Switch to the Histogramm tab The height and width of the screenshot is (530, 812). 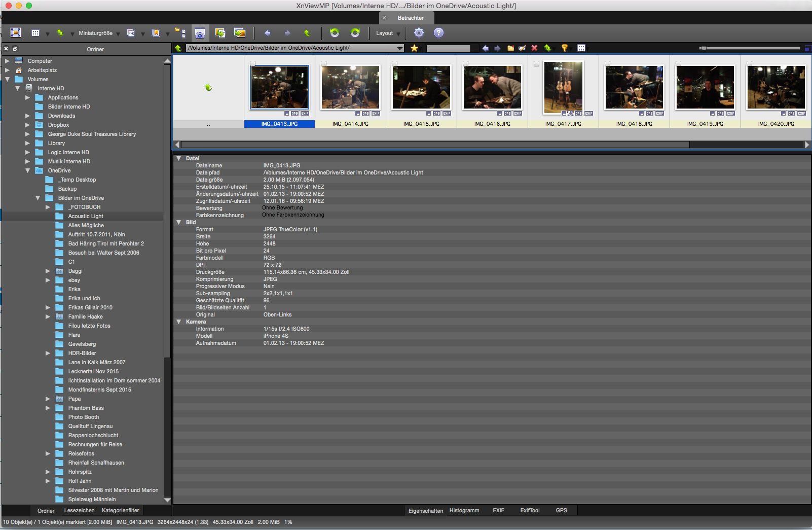point(464,510)
